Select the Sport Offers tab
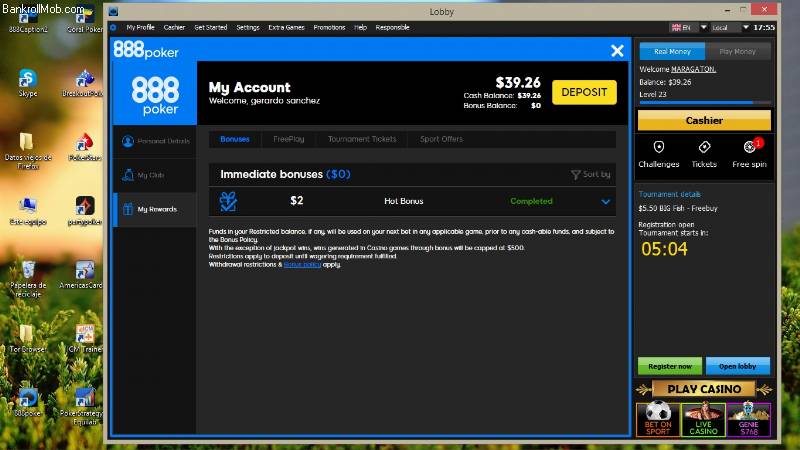This screenshot has height=450, width=800. 441,139
